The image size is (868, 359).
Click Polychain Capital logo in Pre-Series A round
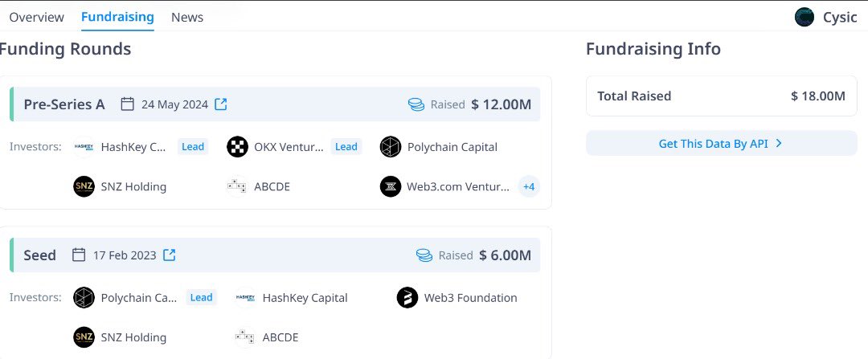(391, 147)
